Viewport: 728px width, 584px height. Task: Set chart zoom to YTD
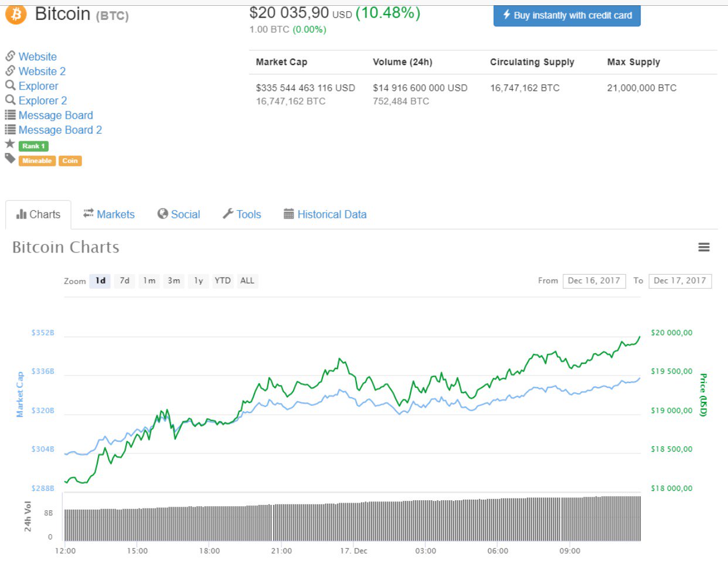(223, 281)
